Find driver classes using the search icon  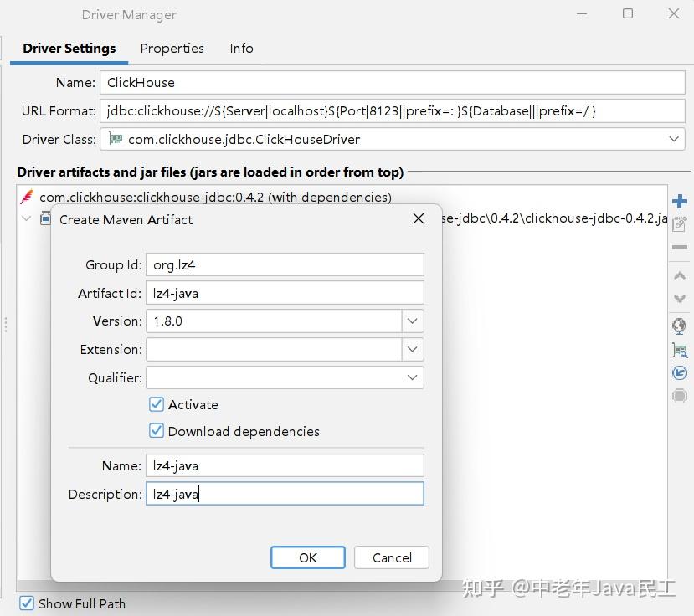coord(679,349)
